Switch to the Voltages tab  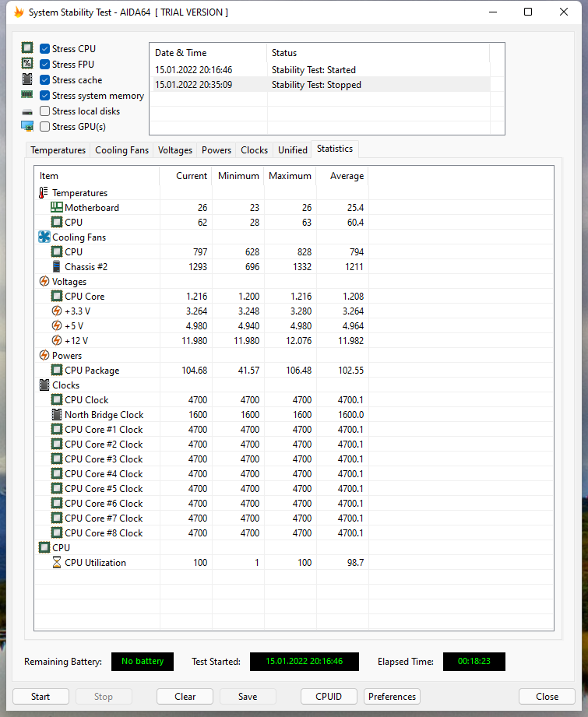pyautogui.click(x=174, y=150)
